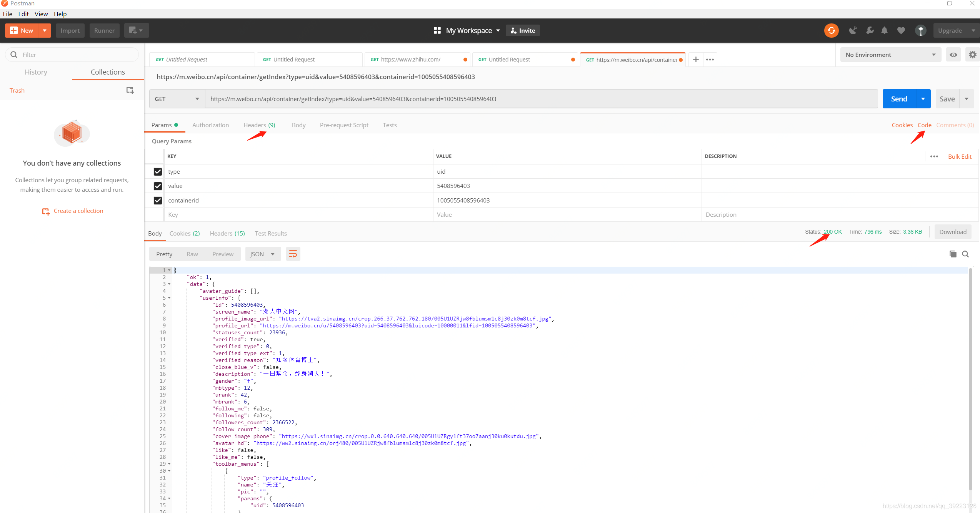Switch to the Pre-request Script tab
The height and width of the screenshot is (513, 980).
click(x=344, y=125)
